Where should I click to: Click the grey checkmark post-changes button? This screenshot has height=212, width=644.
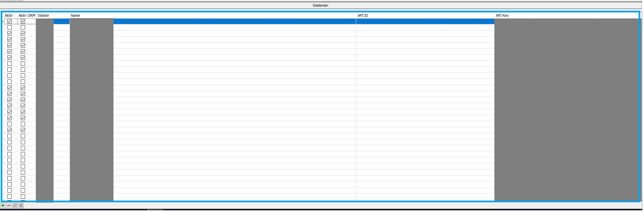[15, 206]
